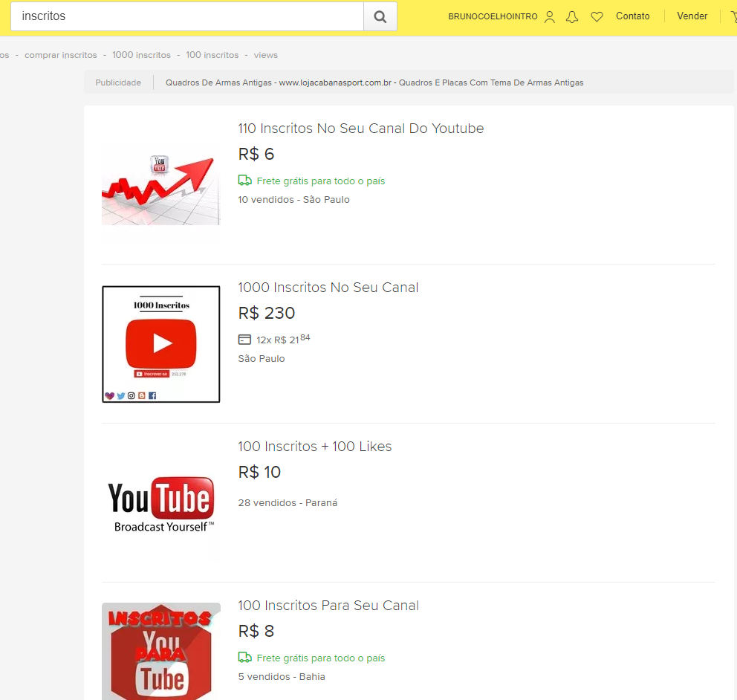This screenshot has width=737, height=700.
Task: Click the 'Publicidade' label
Action: 118,82
